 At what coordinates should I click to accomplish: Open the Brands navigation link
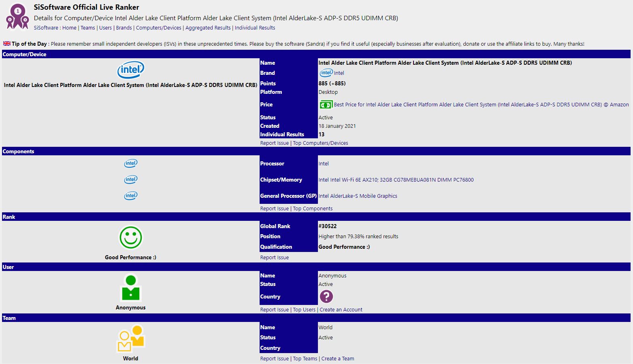pos(124,28)
